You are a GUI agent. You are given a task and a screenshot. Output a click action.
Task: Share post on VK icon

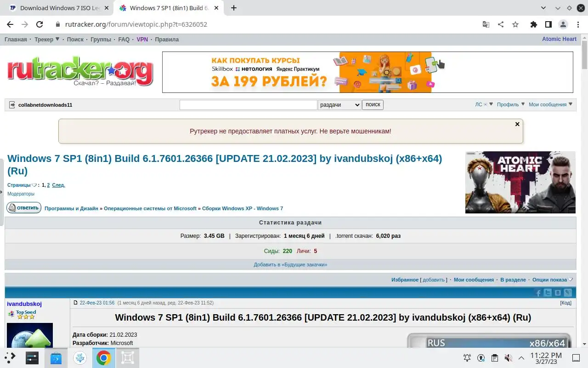click(x=558, y=293)
